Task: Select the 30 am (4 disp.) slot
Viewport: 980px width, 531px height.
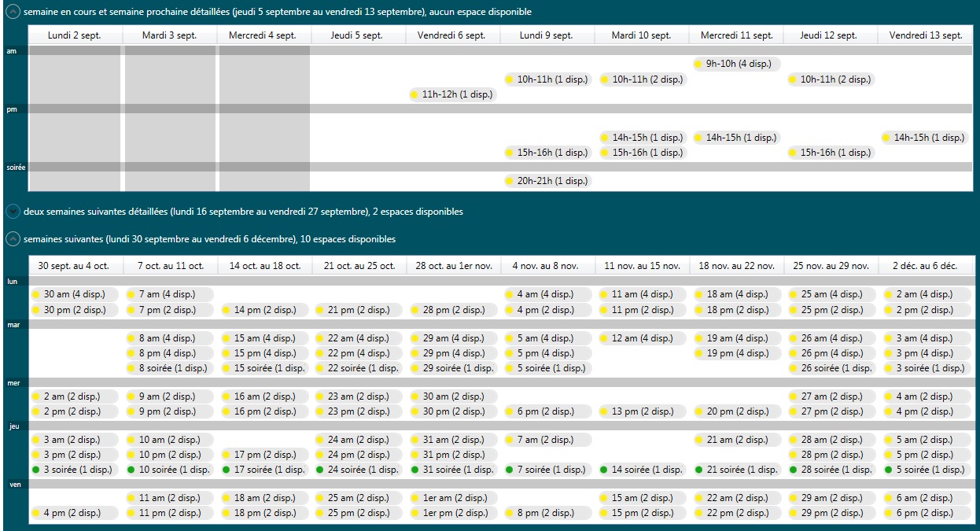Action: (74, 294)
